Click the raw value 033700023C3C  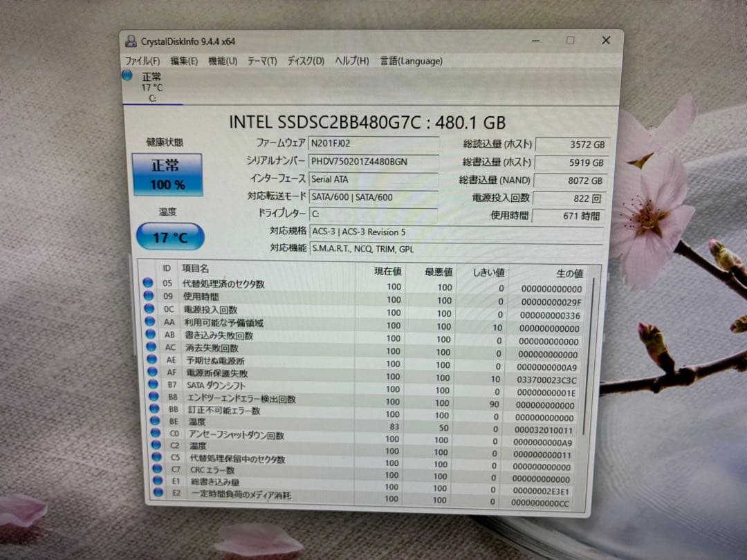[546, 380]
